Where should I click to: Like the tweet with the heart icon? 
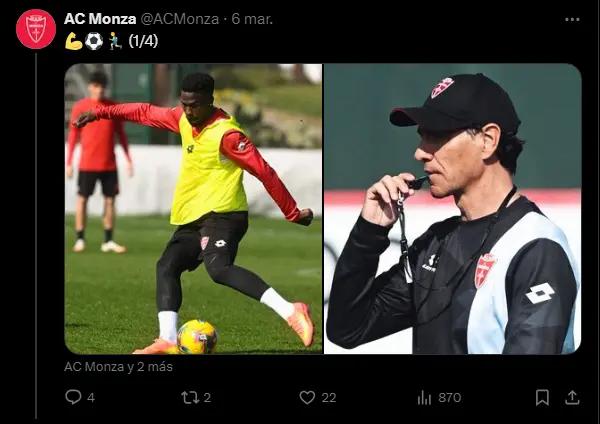click(307, 398)
